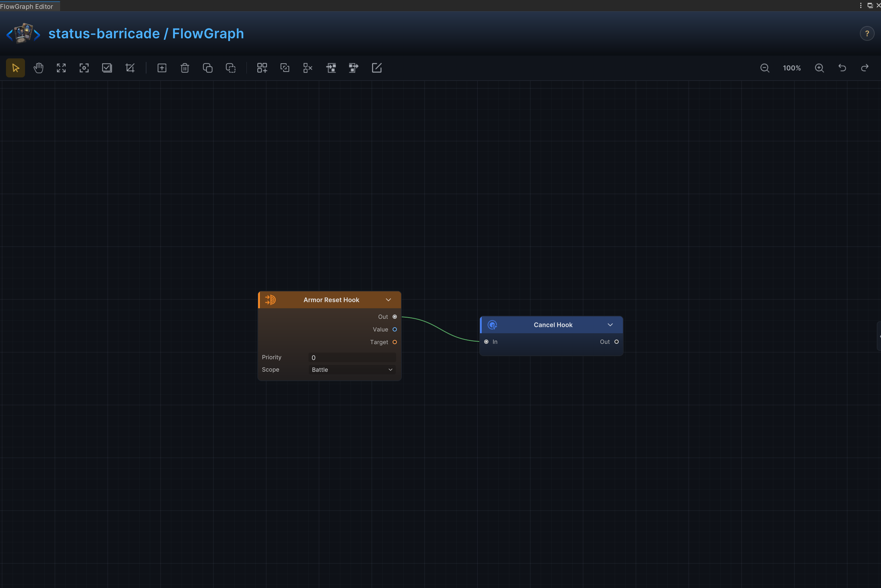Select the Cancel Hook node title
Image resolution: width=881 pixels, height=588 pixels.
click(x=553, y=325)
